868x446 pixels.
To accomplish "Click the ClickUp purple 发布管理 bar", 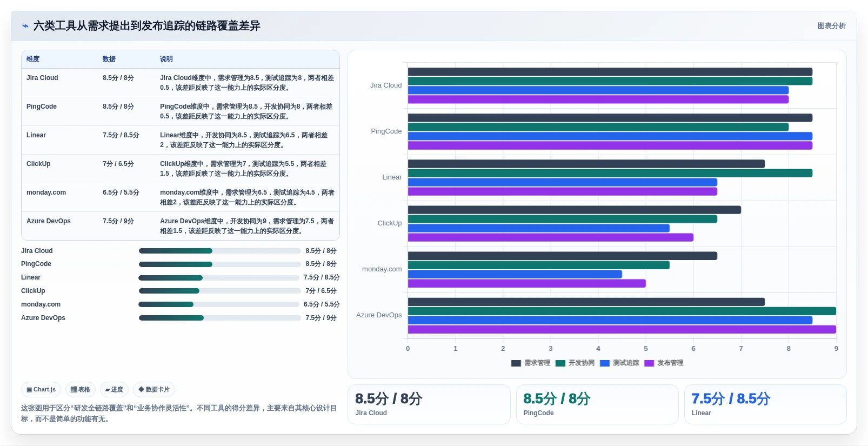I will (x=551, y=237).
